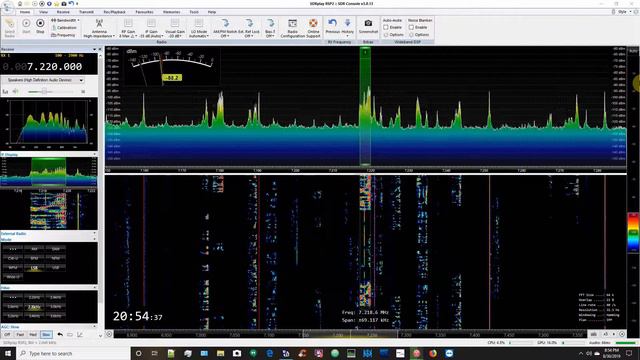Go to the Previous RX frequency
This screenshot has width=640, height=360.
point(332,27)
